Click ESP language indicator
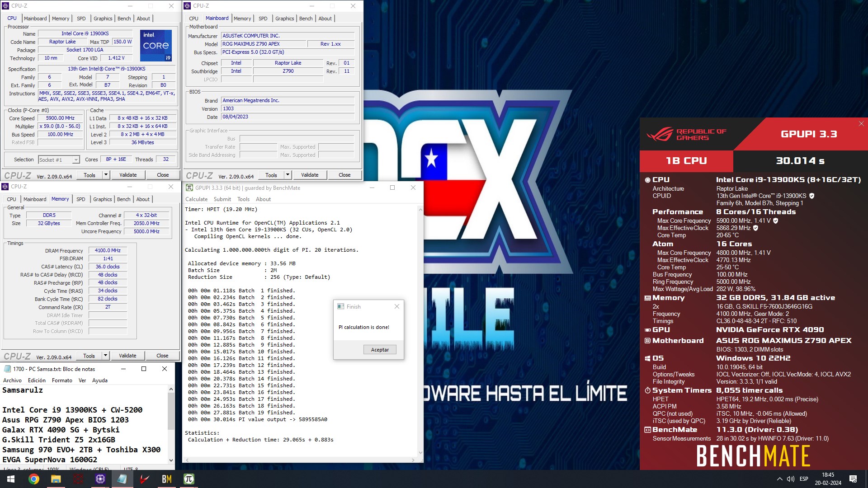 pyautogui.click(x=804, y=479)
